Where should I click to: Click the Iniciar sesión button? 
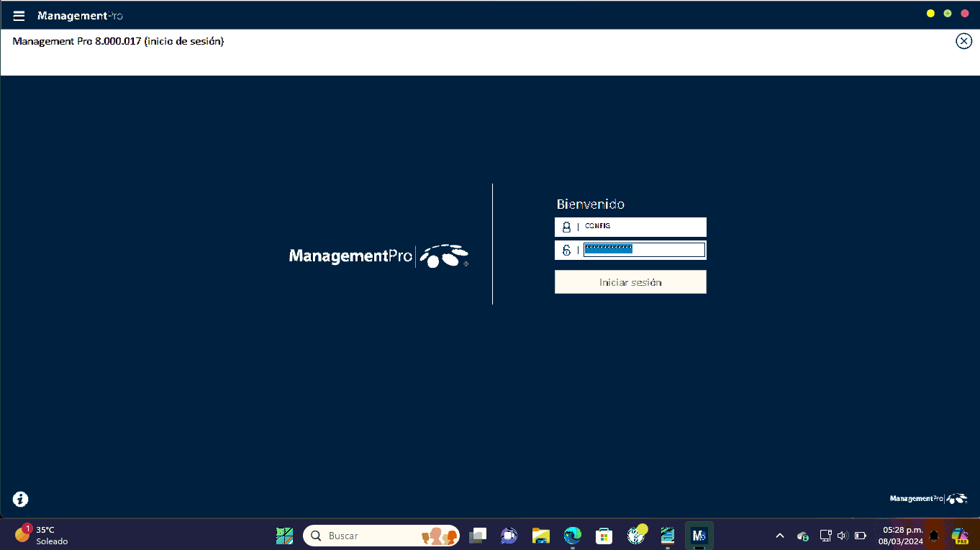(x=630, y=282)
